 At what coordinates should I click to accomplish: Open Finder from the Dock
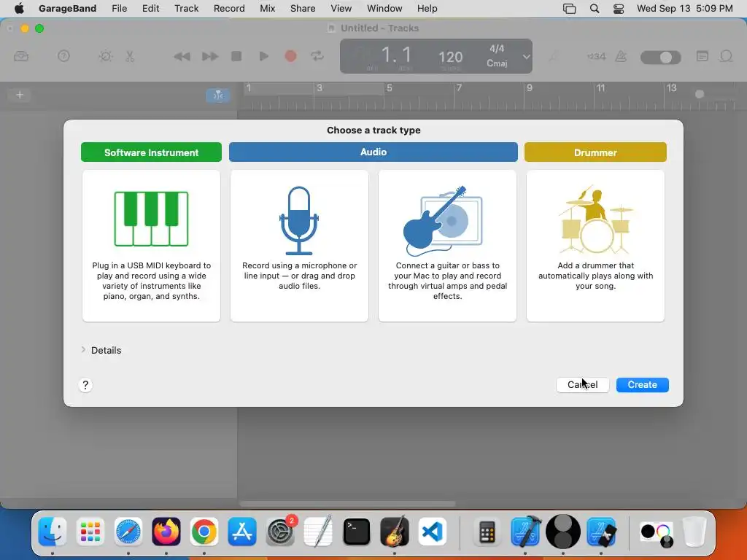[52, 532]
